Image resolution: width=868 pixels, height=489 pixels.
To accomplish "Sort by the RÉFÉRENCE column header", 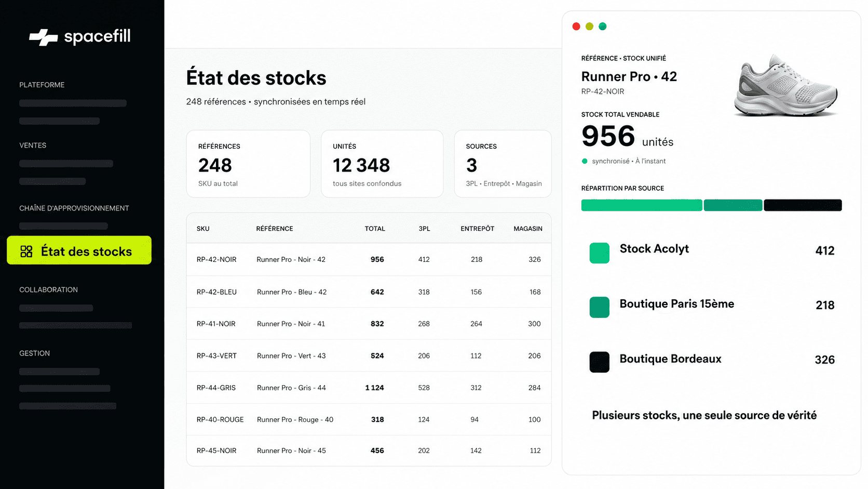I will point(275,229).
